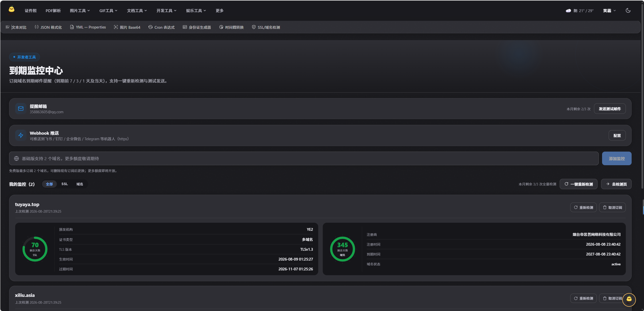Click domain 345 days remaining ring
This screenshot has height=311, width=644.
[x=342, y=249]
